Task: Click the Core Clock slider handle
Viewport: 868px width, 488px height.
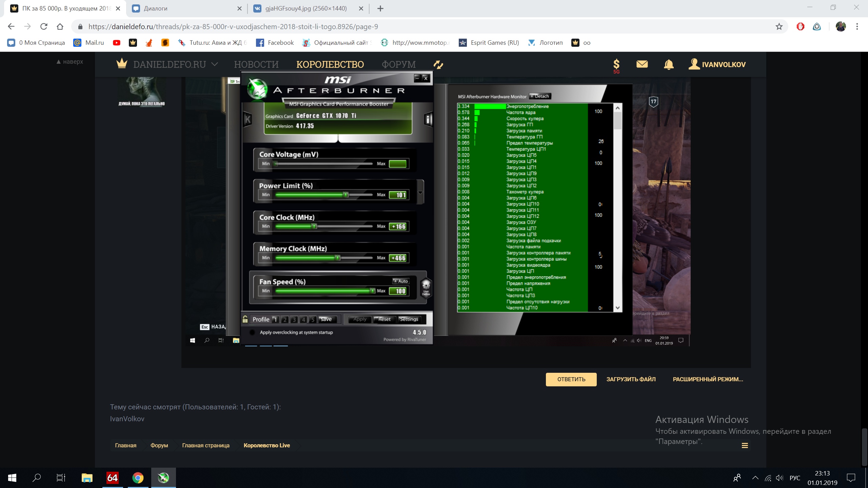Action: coord(314,226)
